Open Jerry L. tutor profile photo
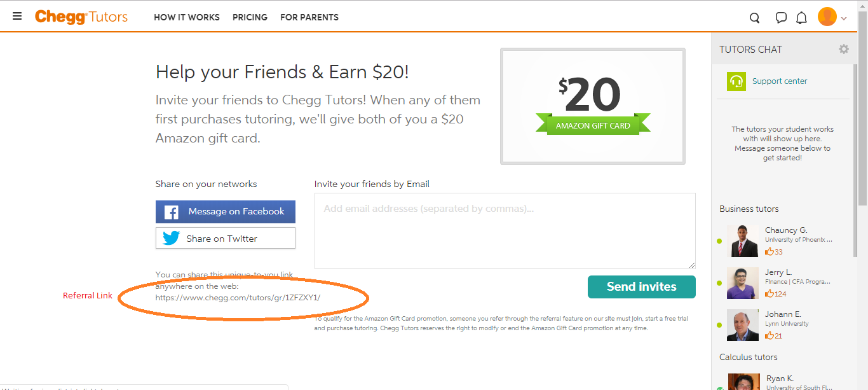The width and height of the screenshot is (868, 390). coord(743,283)
